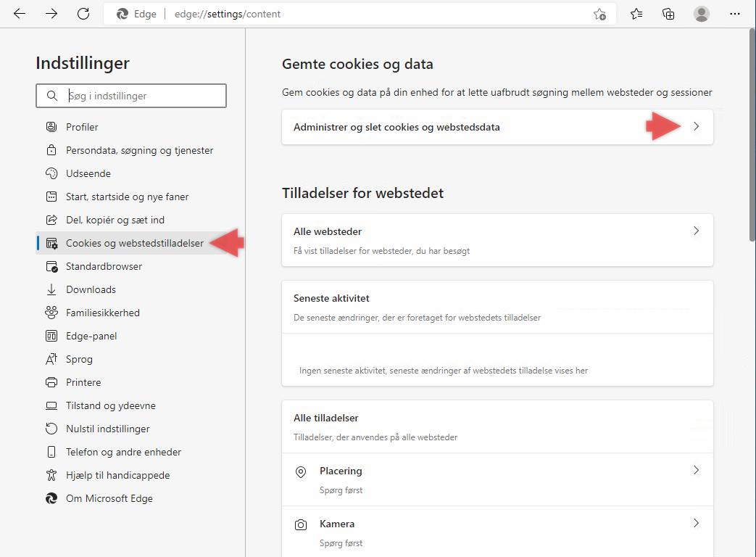This screenshot has width=756, height=557.
Task: Open the Sprog settings section
Action: pyautogui.click(x=130, y=359)
